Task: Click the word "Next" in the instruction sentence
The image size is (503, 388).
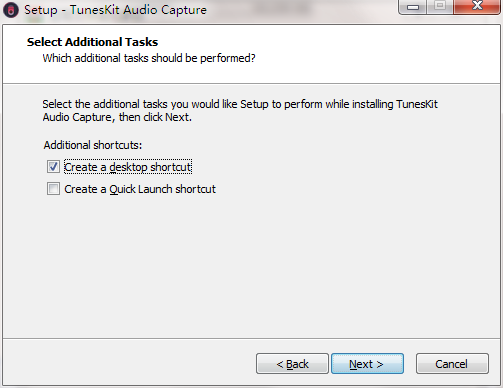Action: point(177,117)
